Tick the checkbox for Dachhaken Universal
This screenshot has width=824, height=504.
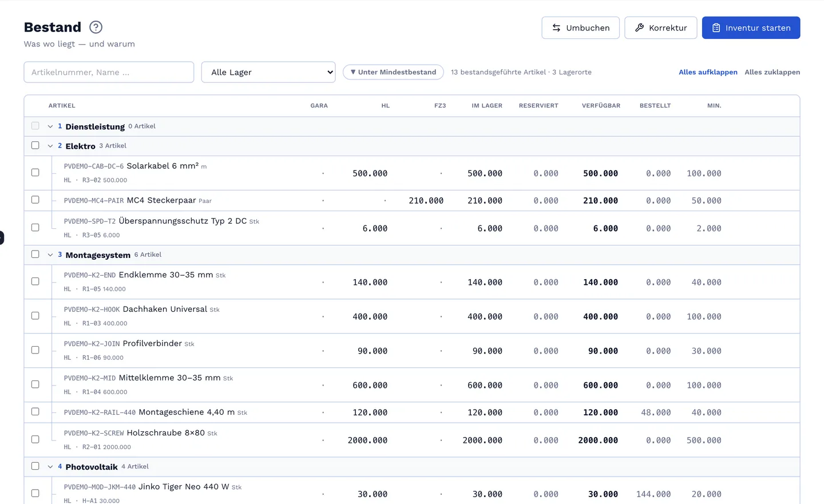point(35,316)
